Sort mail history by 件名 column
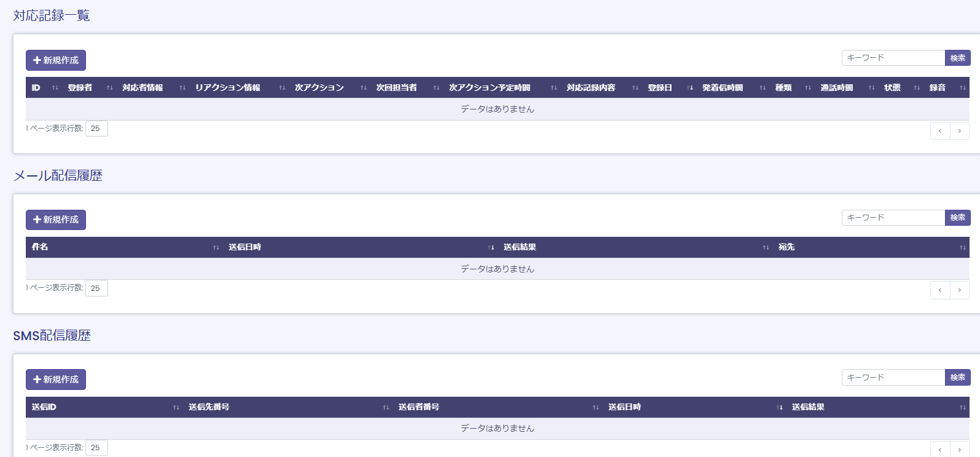Viewport: 980px width, 457px height. (x=40, y=247)
